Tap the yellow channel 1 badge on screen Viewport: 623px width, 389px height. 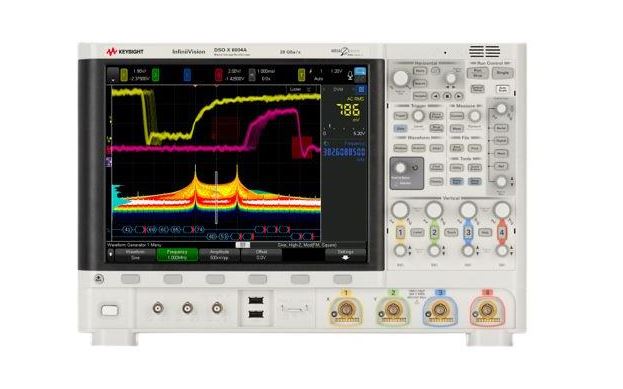[124, 74]
